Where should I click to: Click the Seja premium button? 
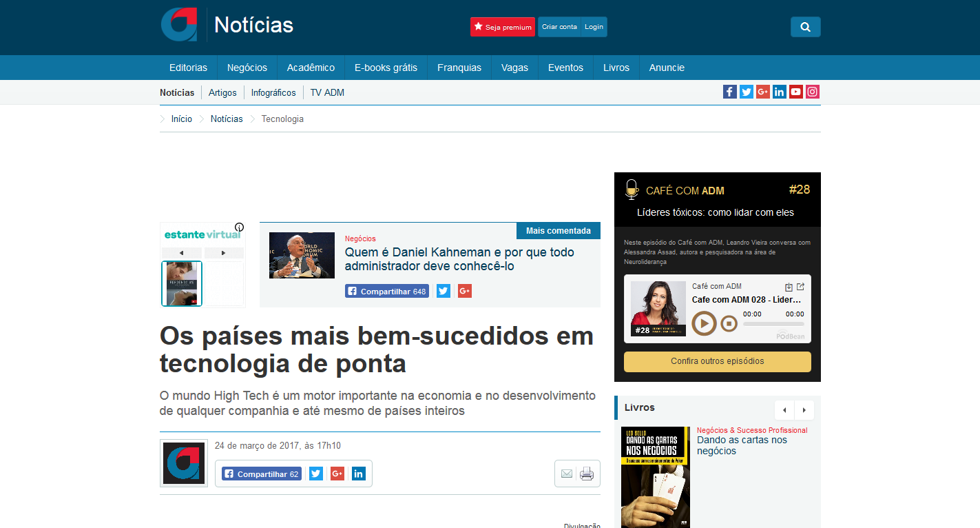tap(503, 27)
